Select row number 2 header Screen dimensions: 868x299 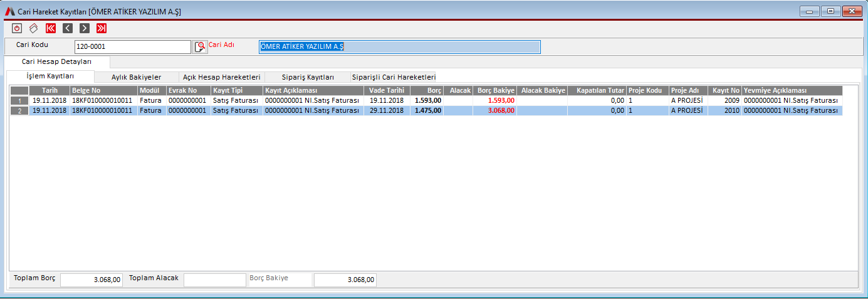point(19,110)
